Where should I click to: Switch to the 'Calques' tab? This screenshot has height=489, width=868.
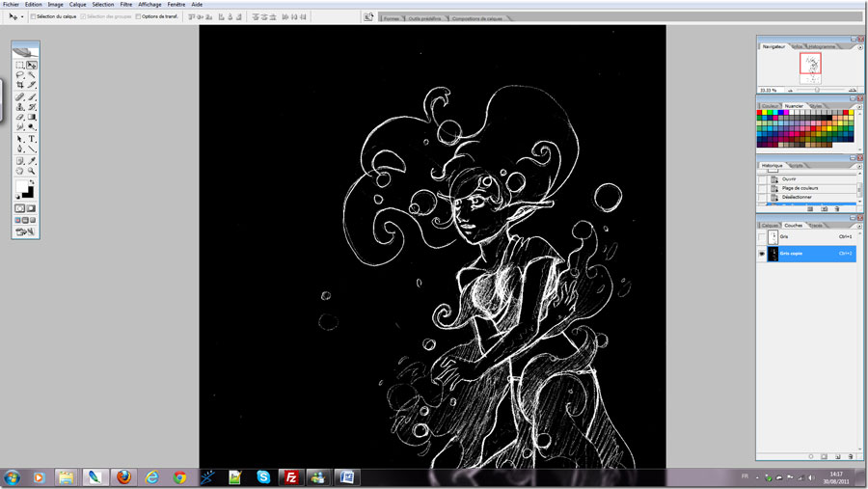tap(770, 225)
